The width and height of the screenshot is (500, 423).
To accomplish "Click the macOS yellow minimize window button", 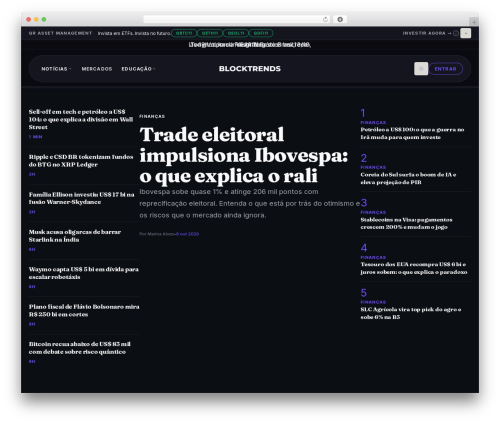I will click(36, 20).
